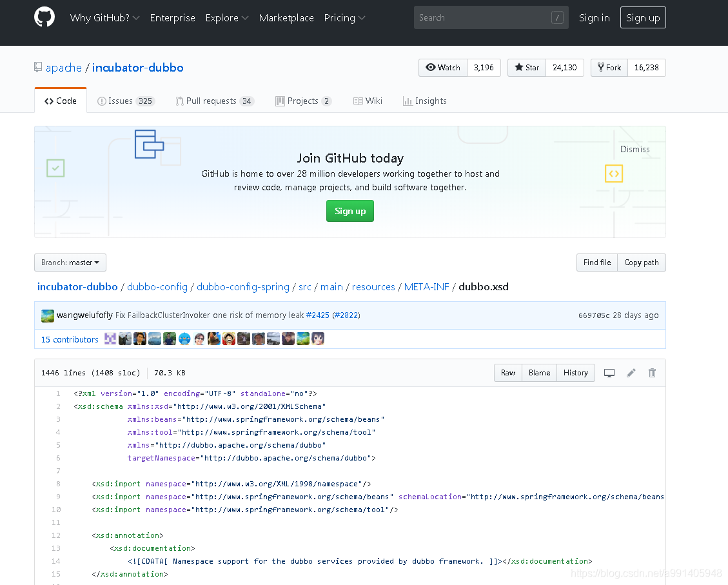Expand the Pricing dropdown menu
The height and width of the screenshot is (585, 728).
[x=344, y=17]
